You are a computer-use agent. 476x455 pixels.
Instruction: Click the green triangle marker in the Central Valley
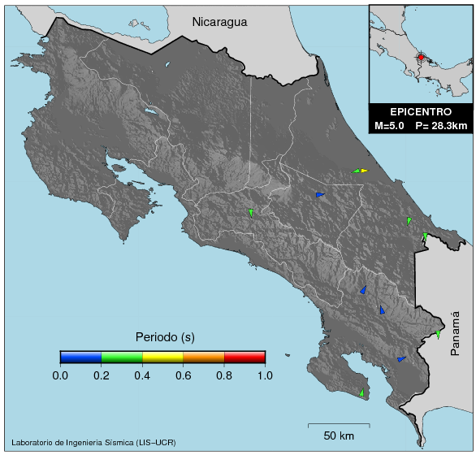pyautogui.click(x=251, y=213)
